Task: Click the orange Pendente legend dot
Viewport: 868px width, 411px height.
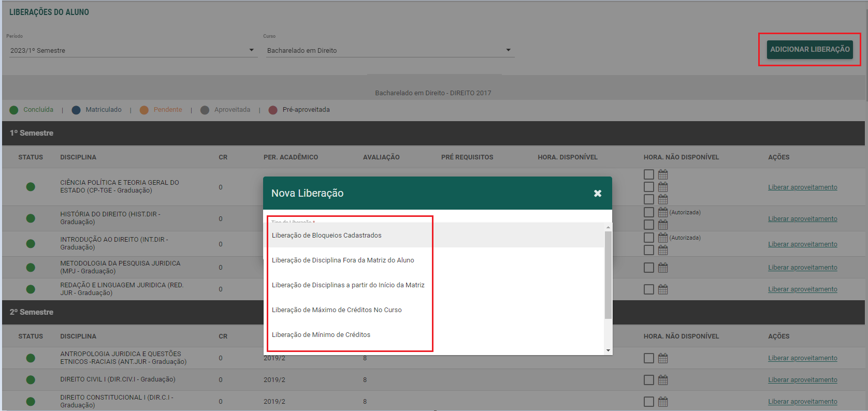Action: coord(144,110)
